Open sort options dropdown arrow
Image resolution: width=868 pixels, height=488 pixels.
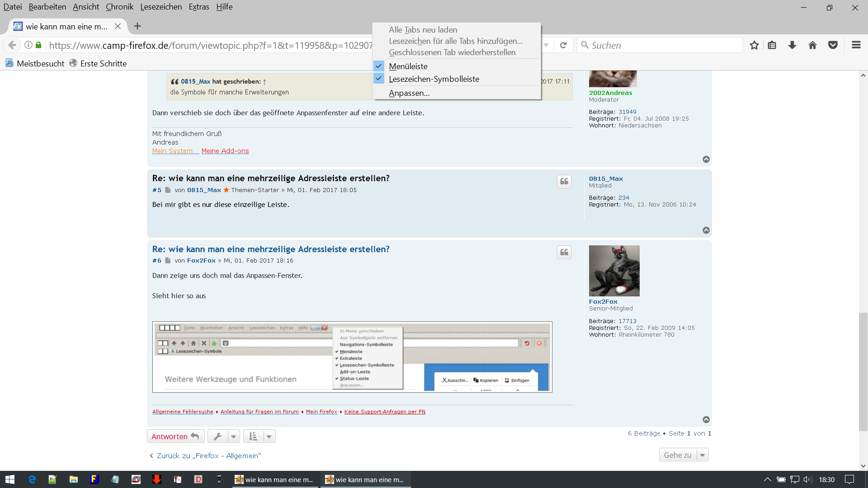269,436
